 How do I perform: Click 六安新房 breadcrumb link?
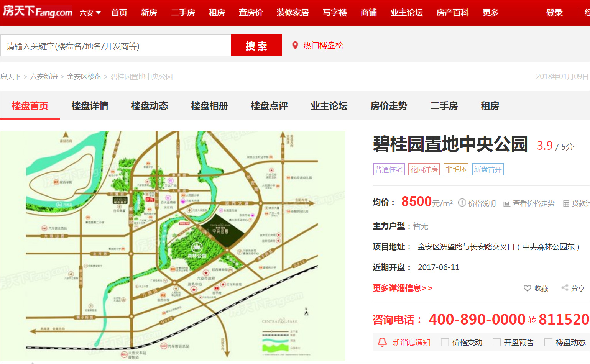44,77
